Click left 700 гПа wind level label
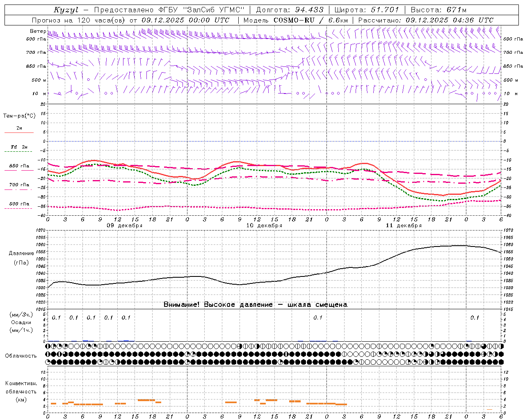Image resolution: width=525 pixels, height=420 pixels. (x=36, y=52)
